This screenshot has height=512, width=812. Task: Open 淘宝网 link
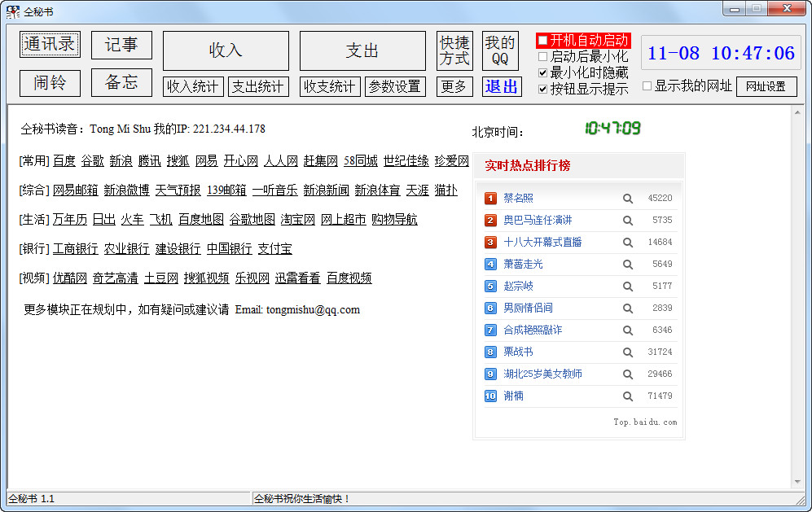click(x=298, y=220)
